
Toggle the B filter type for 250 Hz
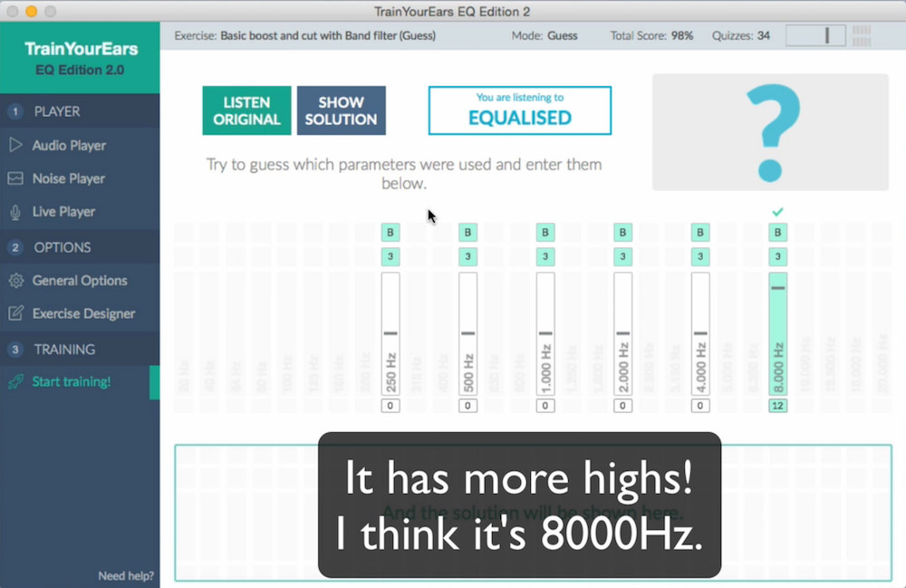point(390,232)
